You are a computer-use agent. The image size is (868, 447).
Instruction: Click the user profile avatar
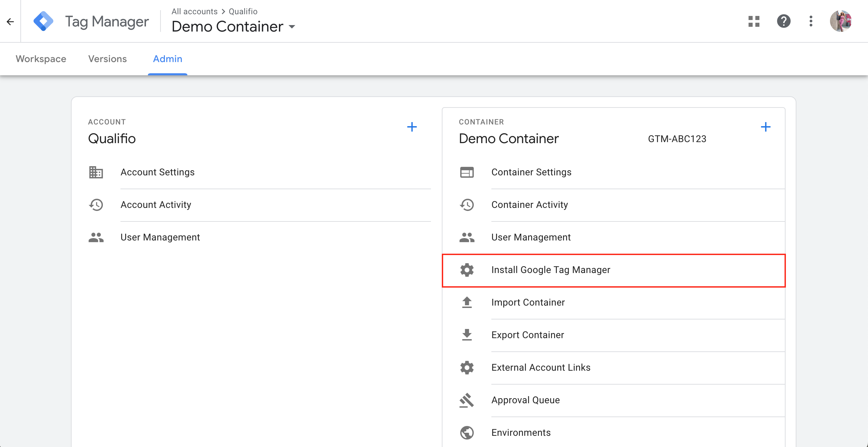(x=841, y=21)
